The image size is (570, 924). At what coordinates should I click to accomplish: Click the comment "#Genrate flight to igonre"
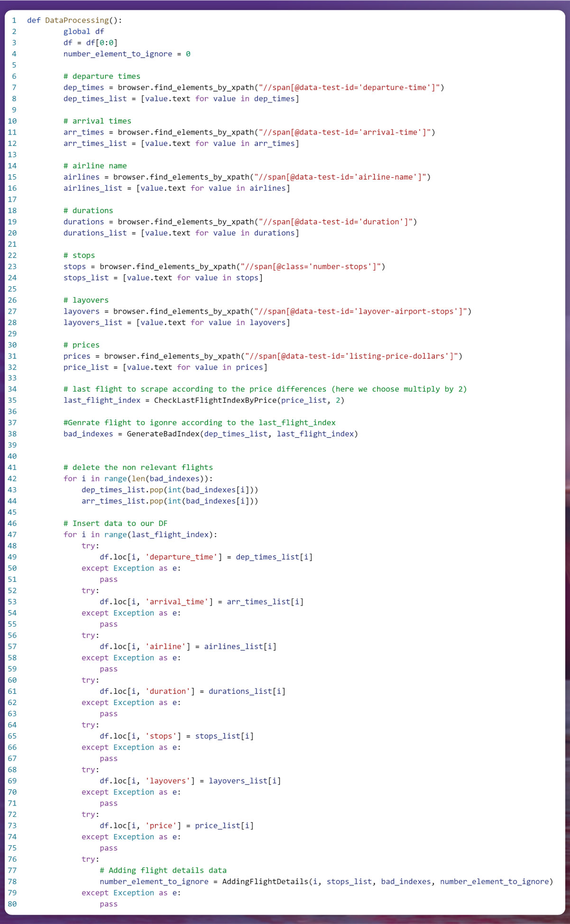(x=200, y=423)
